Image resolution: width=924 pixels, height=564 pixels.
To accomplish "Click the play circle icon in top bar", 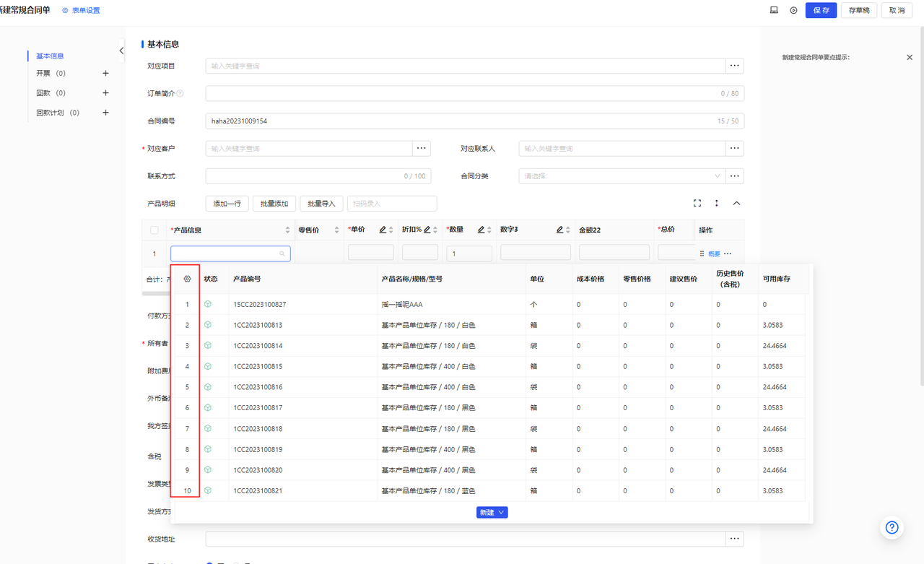I will pos(793,10).
